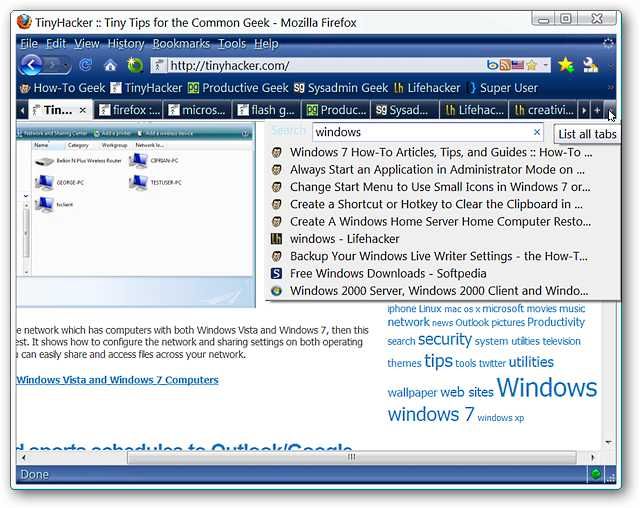Screen dimensions: 640x508
Task: Open the Tools menu
Action: pyautogui.click(x=232, y=44)
